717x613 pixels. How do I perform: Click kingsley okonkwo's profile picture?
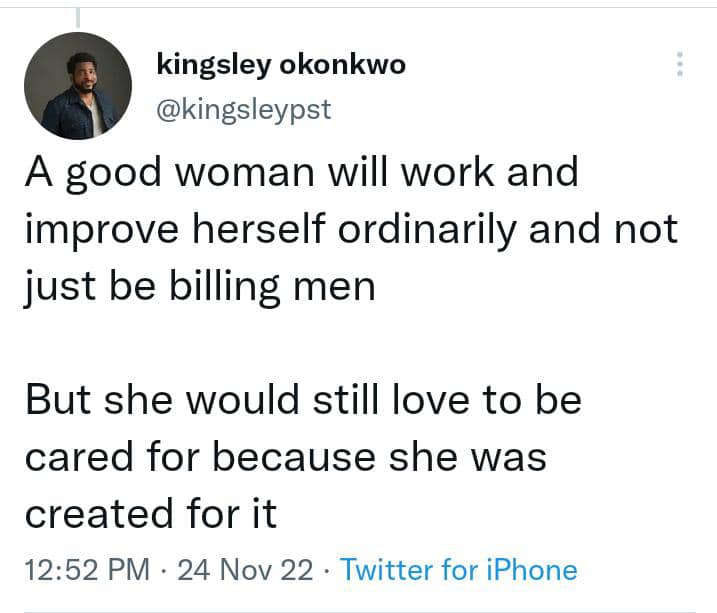tap(78, 86)
